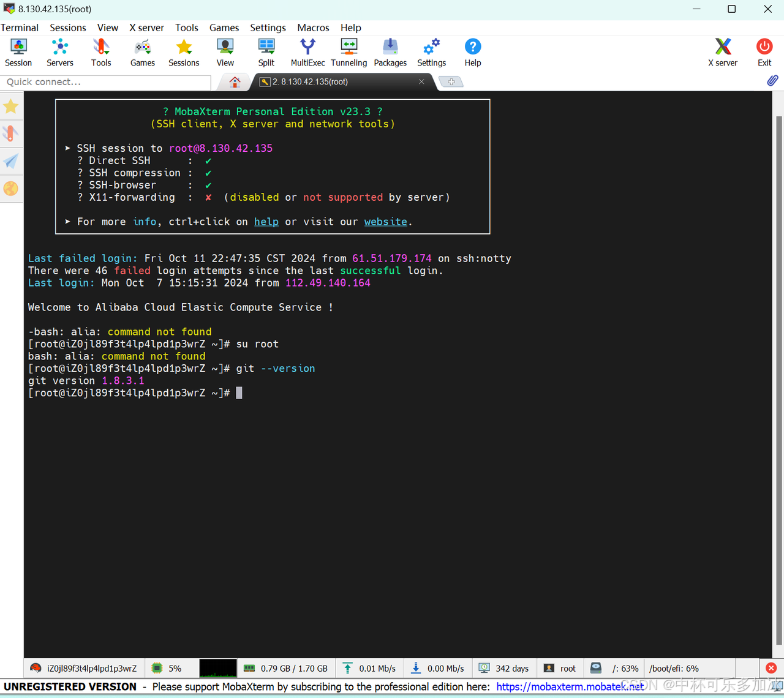
Task: Click the /boot/efi: 6% status item
Action: point(674,669)
